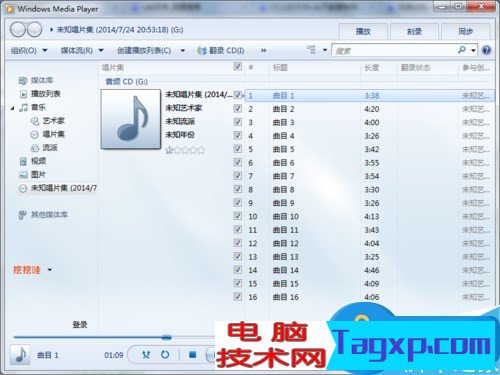The image size is (500, 375).
Task: Open the help question mark icon
Action: click(x=486, y=50)
